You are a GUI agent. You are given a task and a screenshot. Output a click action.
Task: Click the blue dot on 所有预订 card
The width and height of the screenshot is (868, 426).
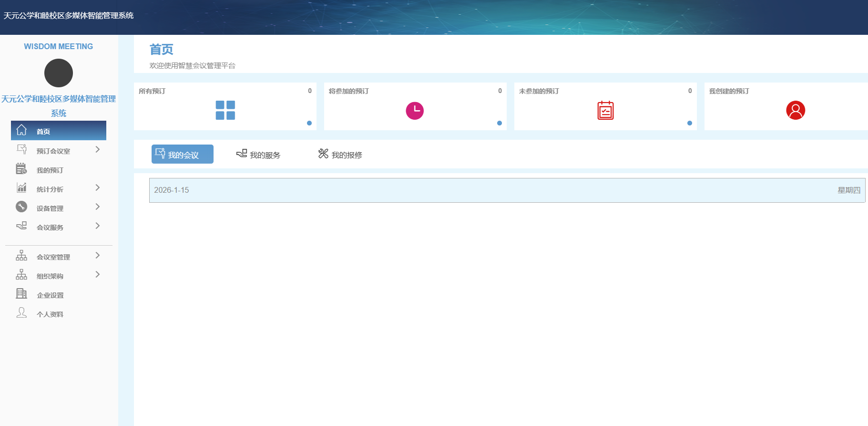[x=309, y=123]
